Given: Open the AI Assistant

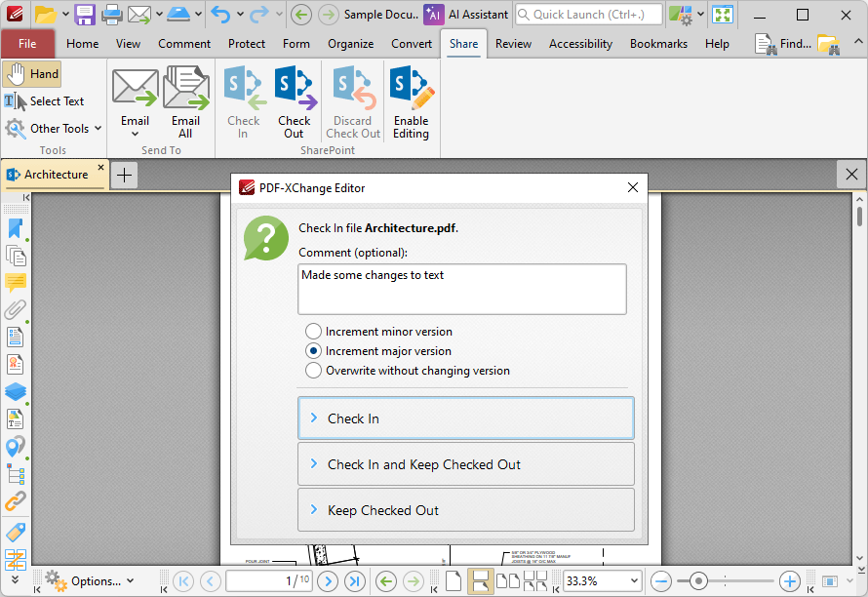Looking at the screenshot, I should [466, 15].
